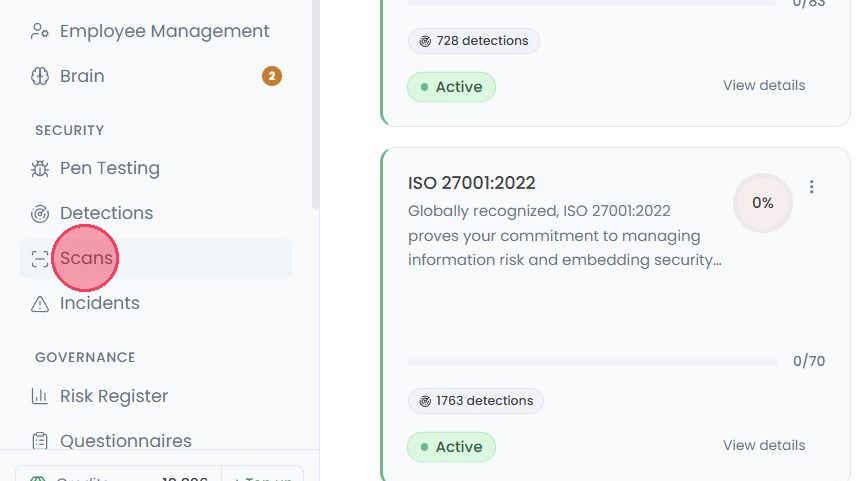Click the Detections radar icon in sidebar

[x=39, y=213]
